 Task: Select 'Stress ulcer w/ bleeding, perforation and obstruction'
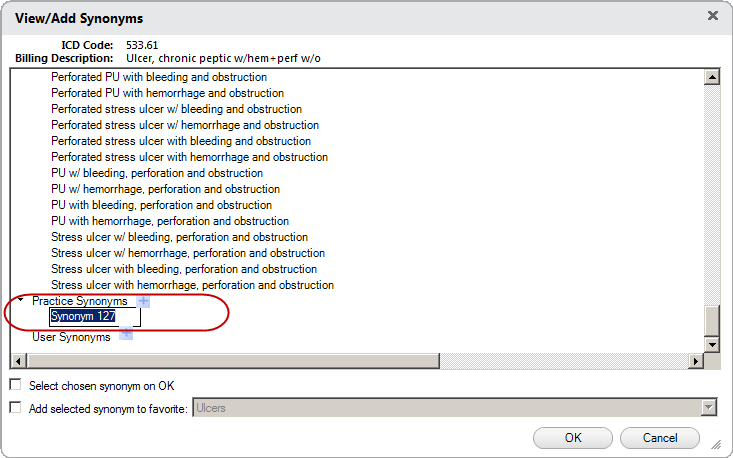pos(180,237)
